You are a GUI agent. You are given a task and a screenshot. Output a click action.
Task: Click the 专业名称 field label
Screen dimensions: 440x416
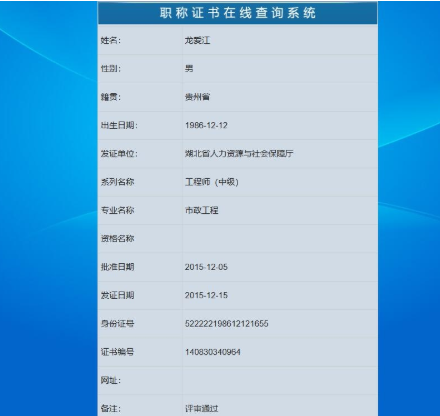(x=117, y=210)
